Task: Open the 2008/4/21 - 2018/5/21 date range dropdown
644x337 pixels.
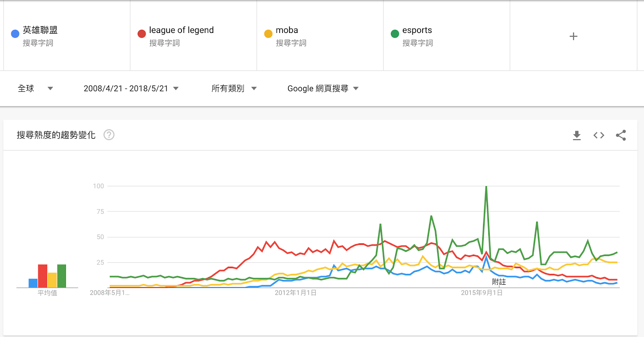Action: click(x=131, y=88)
